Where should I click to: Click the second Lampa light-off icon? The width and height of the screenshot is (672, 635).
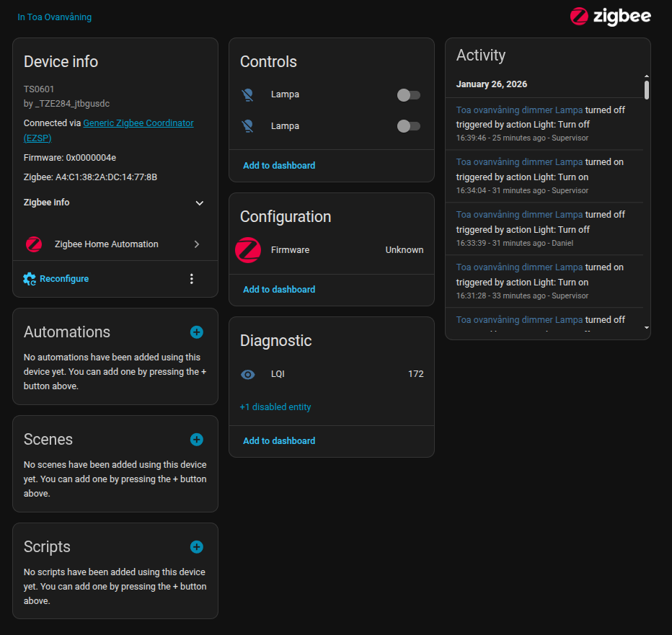[248, 126]
